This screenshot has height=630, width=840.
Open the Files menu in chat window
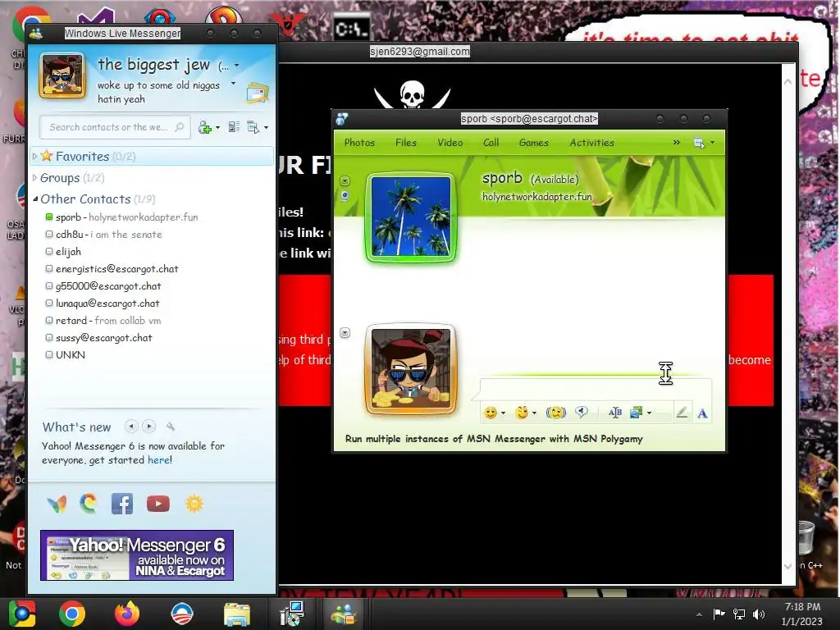click(405, 143)
